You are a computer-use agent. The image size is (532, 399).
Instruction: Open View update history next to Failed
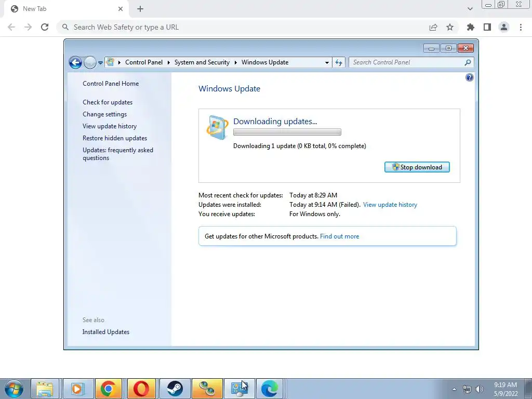[x=390, y=205]
